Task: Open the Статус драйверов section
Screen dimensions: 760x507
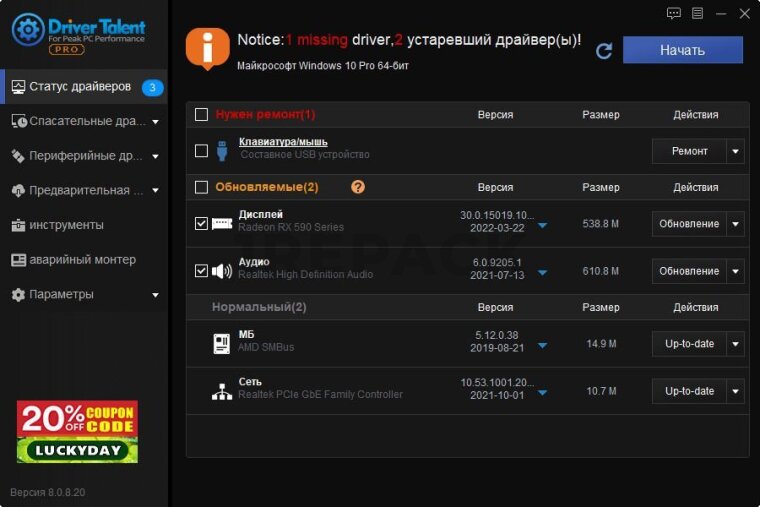Action: (x=80, y=87)
